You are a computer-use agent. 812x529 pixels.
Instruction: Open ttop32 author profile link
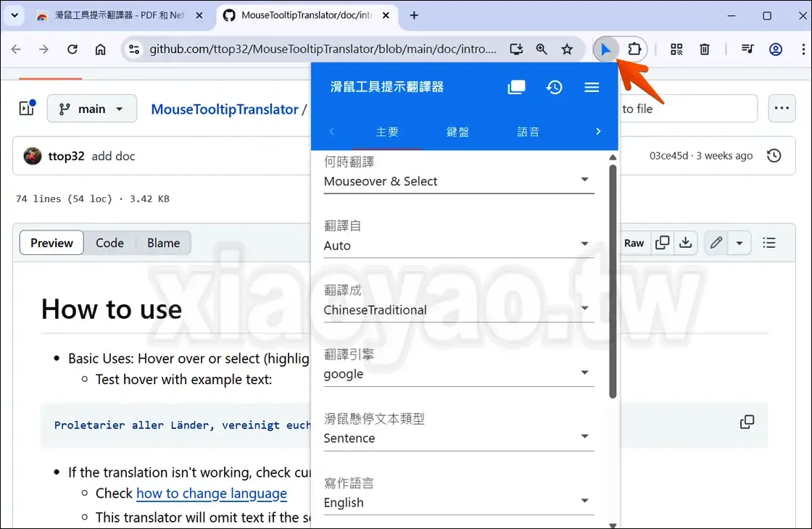coord(66,156)
